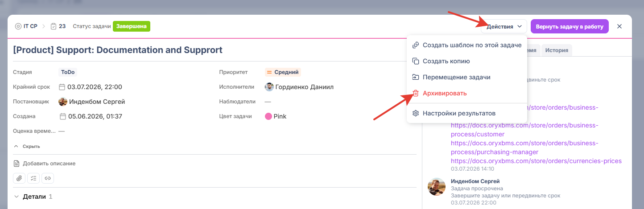The height and width of the screenshot is (209, 644).
Task: Open the Действия dropdown
Action: point(504,26)
